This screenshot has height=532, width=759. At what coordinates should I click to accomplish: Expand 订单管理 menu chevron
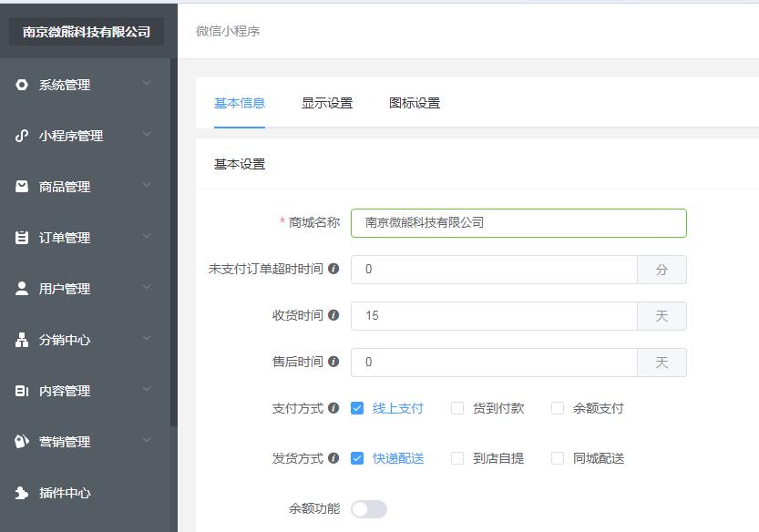(147, 236)
